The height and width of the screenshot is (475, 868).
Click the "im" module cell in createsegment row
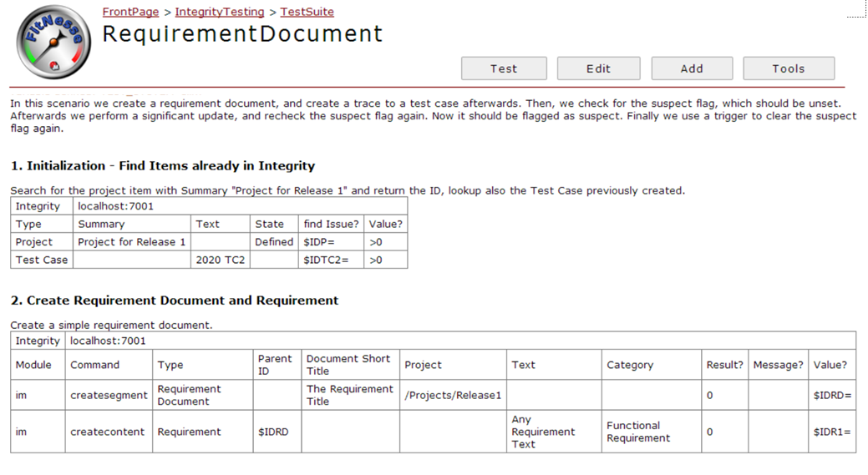pyautogui.click(x=38, y=395)
